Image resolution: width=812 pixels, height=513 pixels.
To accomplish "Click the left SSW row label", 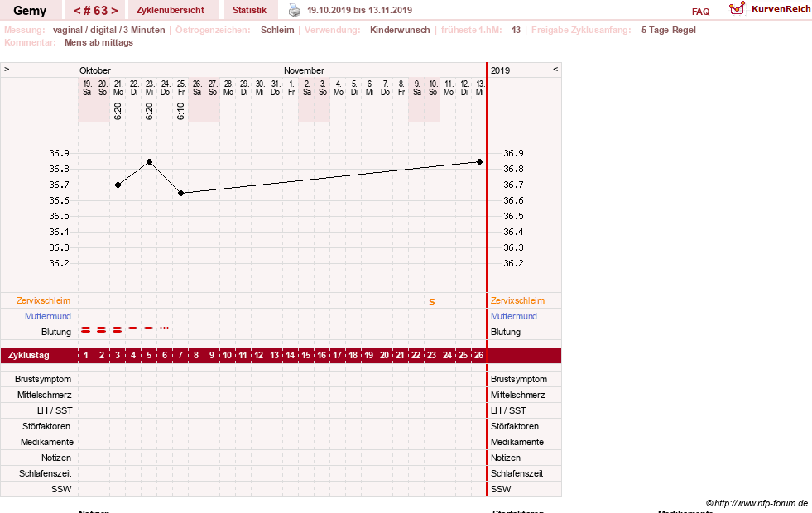I will click(61, 489).
